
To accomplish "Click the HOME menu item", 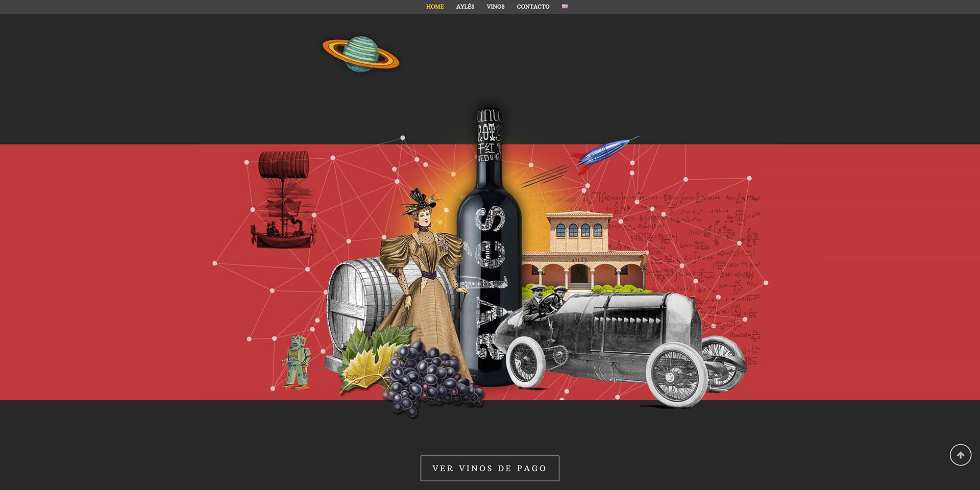I will tap(435, 7).
